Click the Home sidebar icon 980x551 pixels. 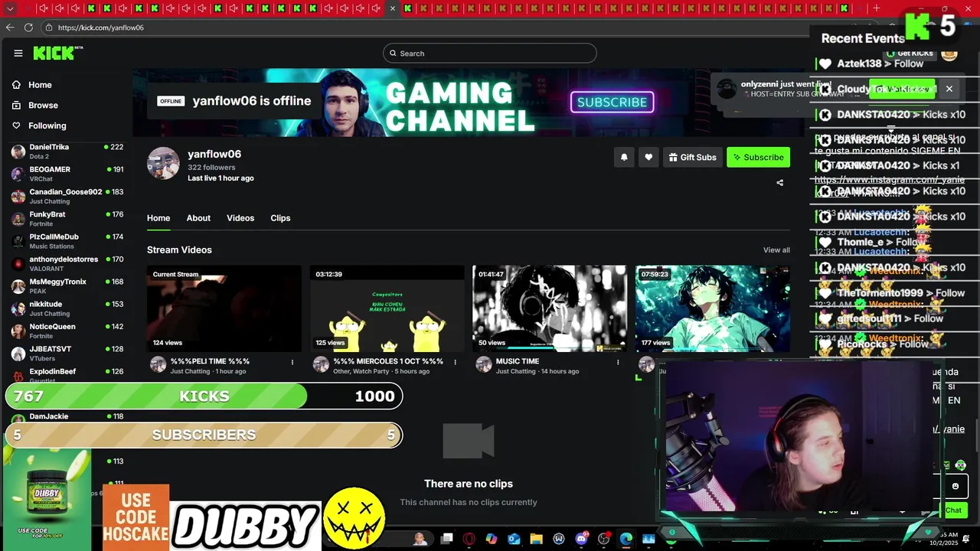click(16, 85)
